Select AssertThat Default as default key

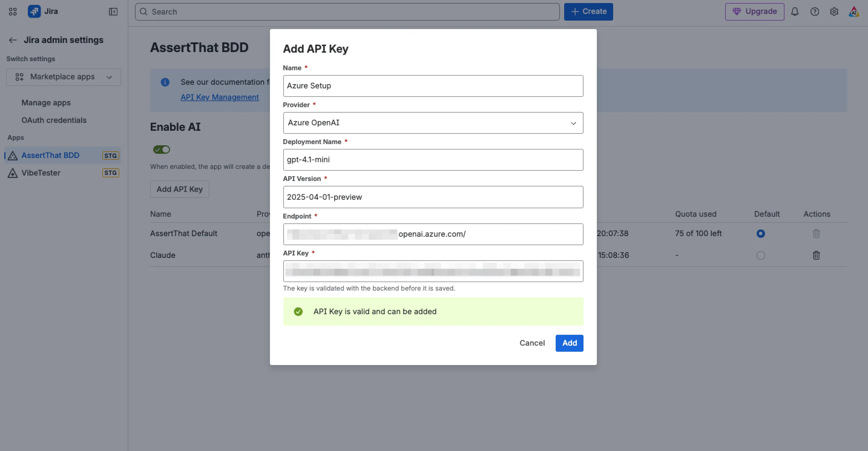[x=761, y=233]
